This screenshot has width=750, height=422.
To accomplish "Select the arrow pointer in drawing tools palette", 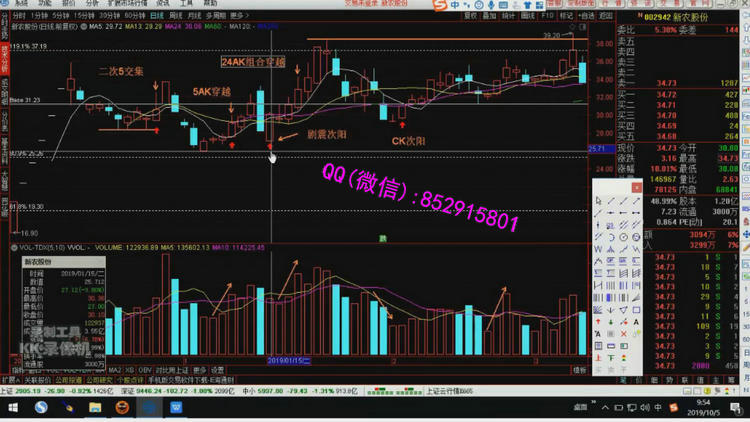I will 599,201.
